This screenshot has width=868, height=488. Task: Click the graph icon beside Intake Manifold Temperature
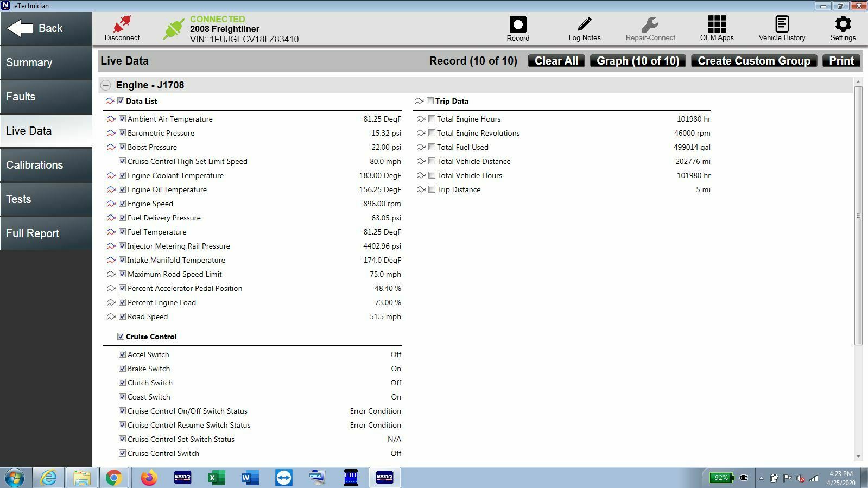111,260
